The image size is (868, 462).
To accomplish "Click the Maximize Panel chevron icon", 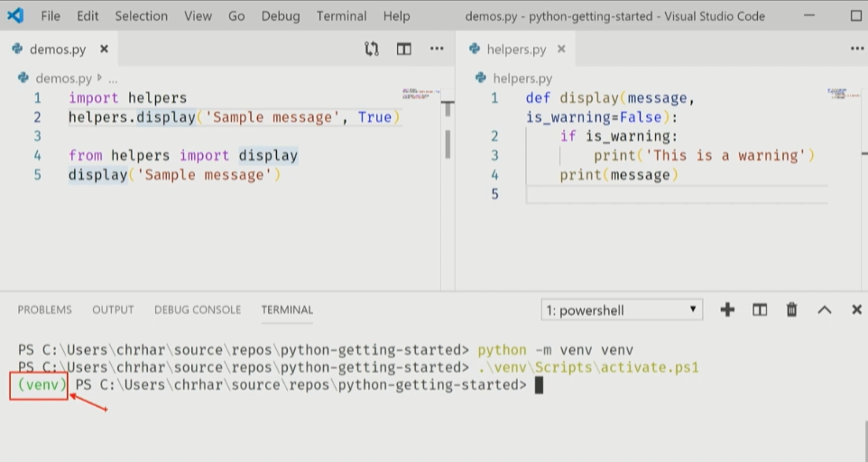I will (825, 310).
